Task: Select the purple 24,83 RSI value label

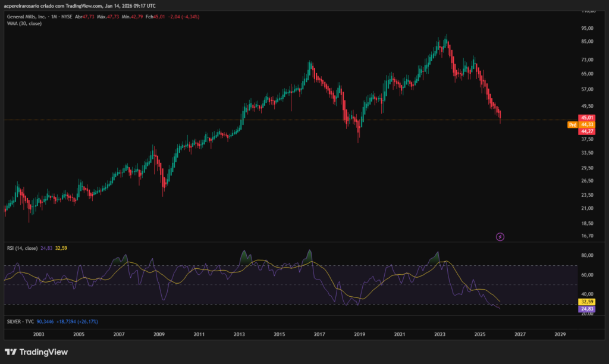Action: click(585, 309)
